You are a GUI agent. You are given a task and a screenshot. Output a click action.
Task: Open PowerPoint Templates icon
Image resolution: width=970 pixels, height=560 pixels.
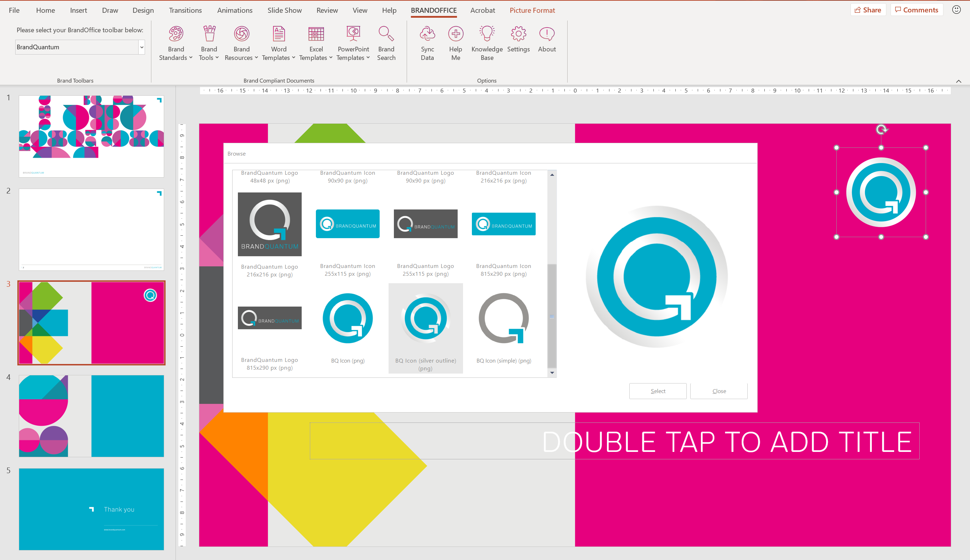coord(353,34)
